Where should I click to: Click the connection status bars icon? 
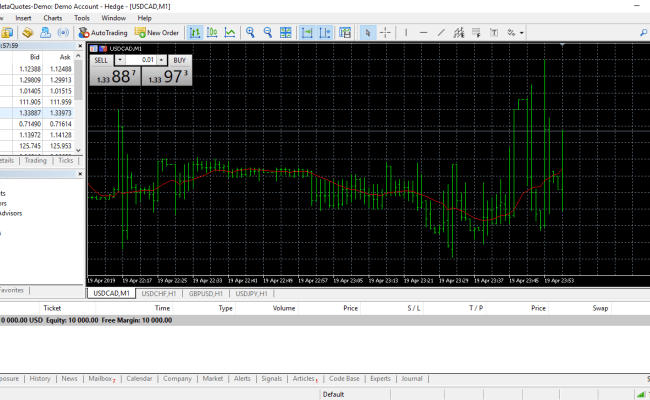(641, 394)
